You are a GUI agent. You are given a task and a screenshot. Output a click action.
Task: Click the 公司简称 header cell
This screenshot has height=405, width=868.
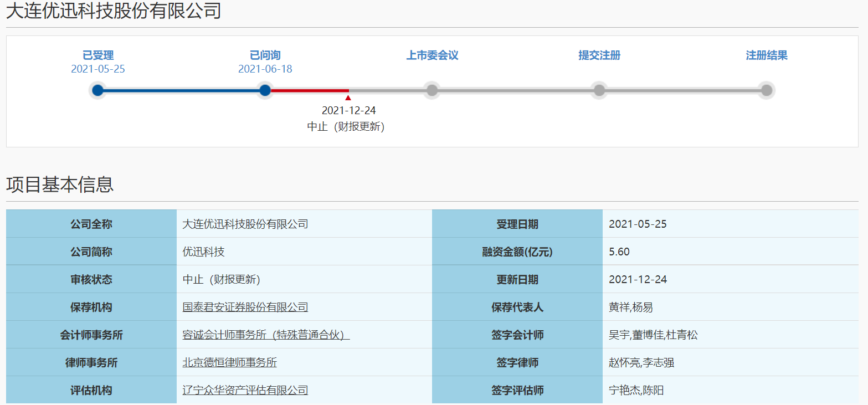point(91,252)
